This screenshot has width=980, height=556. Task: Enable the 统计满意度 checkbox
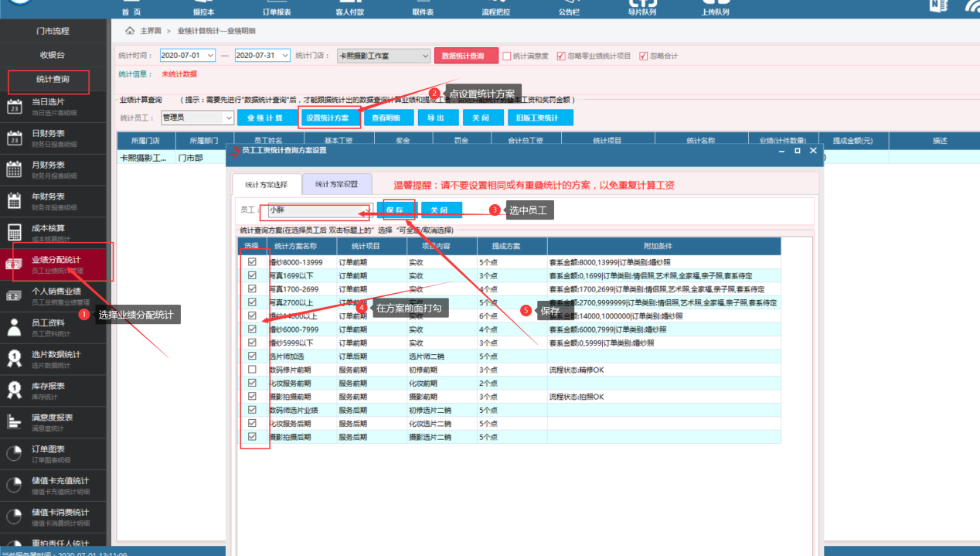coord(507,56)
